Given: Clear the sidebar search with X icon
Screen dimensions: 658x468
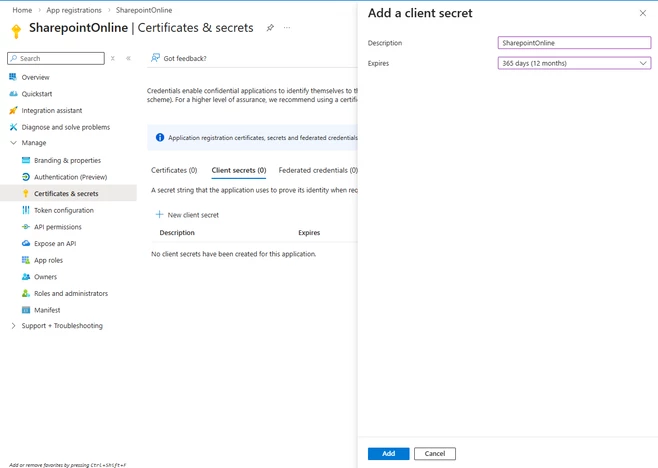Looking at the screenshot, I should tap(112, 58).
